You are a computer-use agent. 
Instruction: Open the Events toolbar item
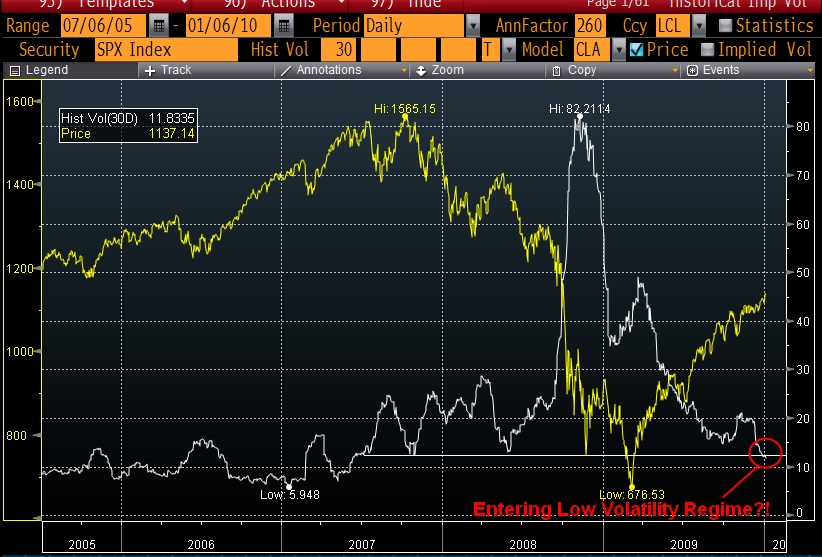tap(692, 71)
